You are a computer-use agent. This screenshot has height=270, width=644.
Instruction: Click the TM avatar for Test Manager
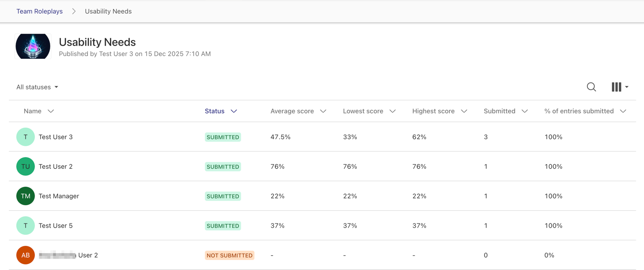(x=26, y=196)
